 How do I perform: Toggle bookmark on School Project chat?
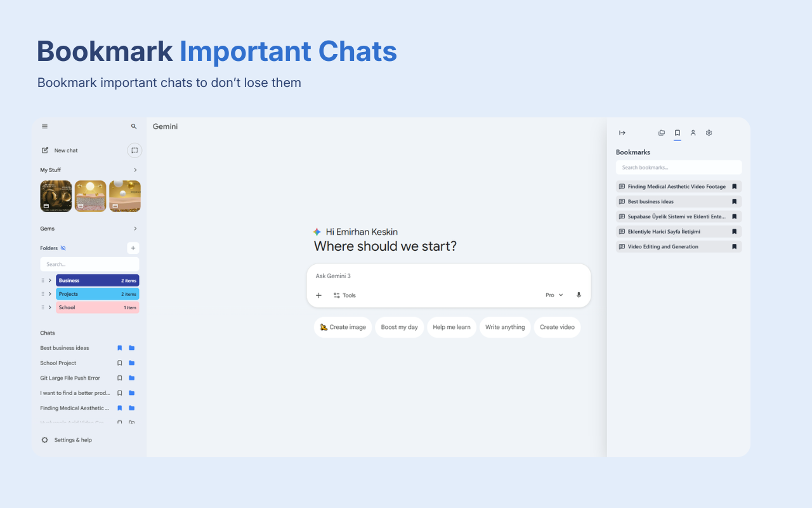pyautogui.click(x=119, y=363)
